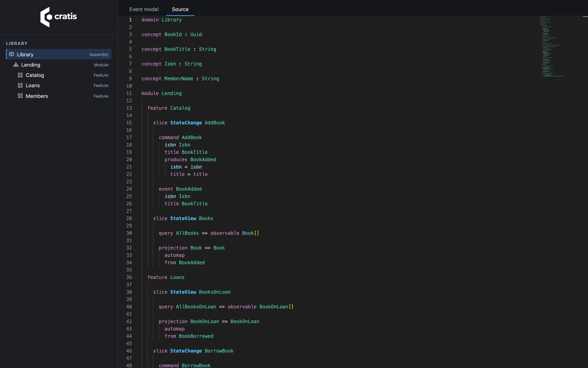Open the Lending module in sidebar
The width and height of the screenshot is (588, 368).
(x=59, y=65)
